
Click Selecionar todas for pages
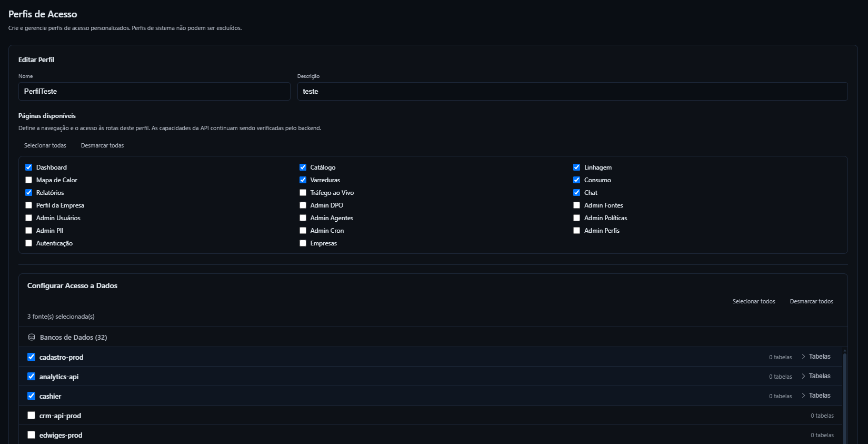pos(45,145)
